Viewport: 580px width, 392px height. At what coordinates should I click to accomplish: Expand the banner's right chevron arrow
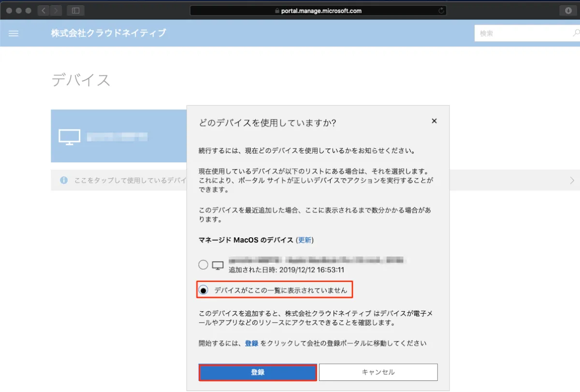click(x=572, y=180)
